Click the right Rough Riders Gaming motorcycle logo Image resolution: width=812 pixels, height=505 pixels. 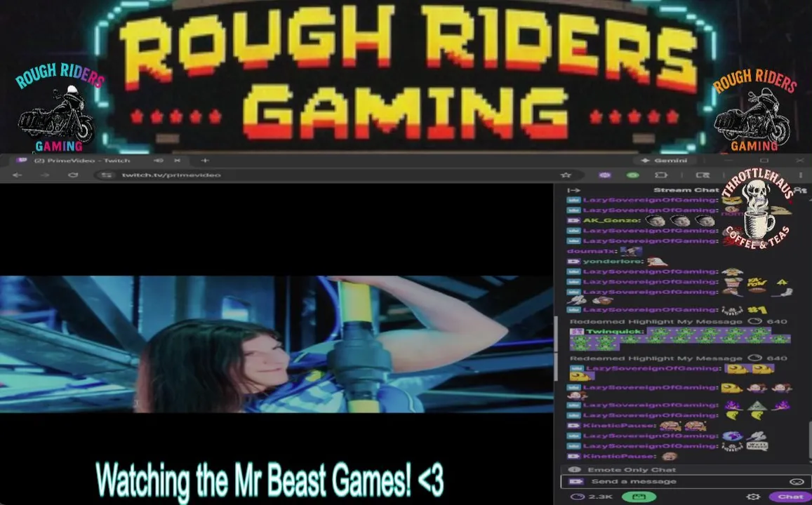754,109
